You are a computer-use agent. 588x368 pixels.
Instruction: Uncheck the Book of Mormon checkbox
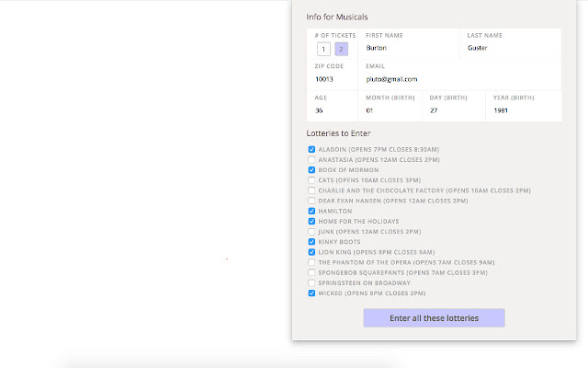[x=311, y=170]
